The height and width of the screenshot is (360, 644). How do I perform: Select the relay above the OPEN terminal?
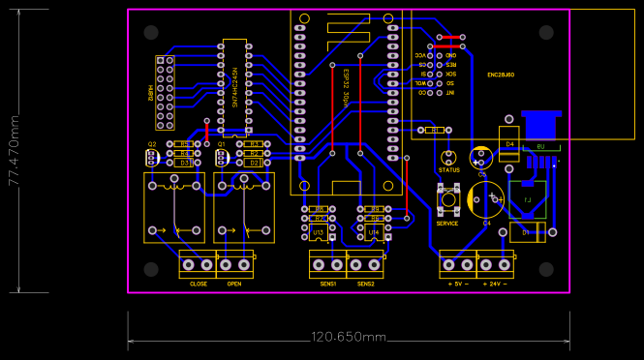click(x=244, y=208)
